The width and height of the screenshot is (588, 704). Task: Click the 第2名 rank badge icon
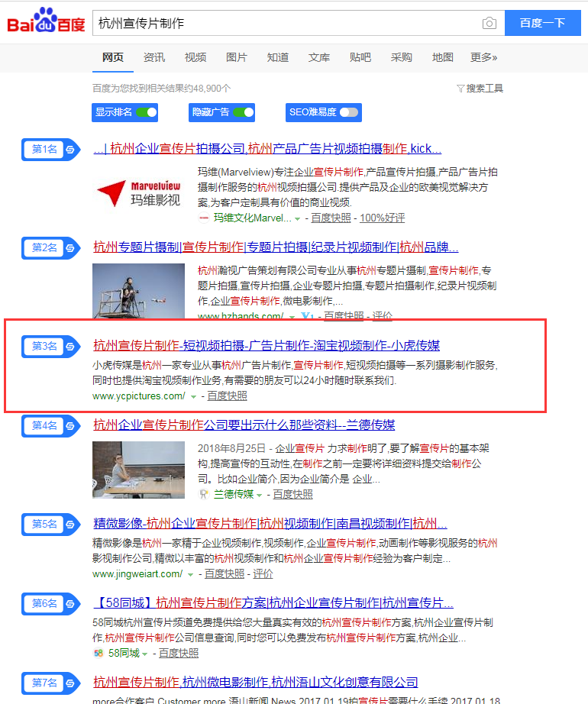pos(50,248)
